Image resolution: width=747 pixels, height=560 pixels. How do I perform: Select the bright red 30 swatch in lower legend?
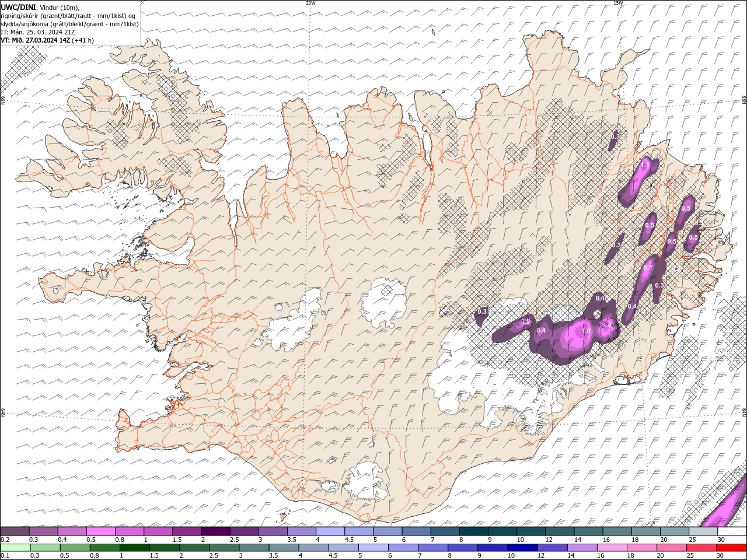731,547
